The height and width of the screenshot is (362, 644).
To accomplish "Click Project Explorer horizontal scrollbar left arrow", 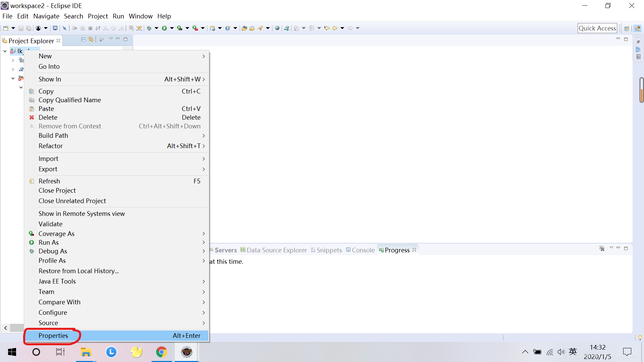I will tap(6, 328).
